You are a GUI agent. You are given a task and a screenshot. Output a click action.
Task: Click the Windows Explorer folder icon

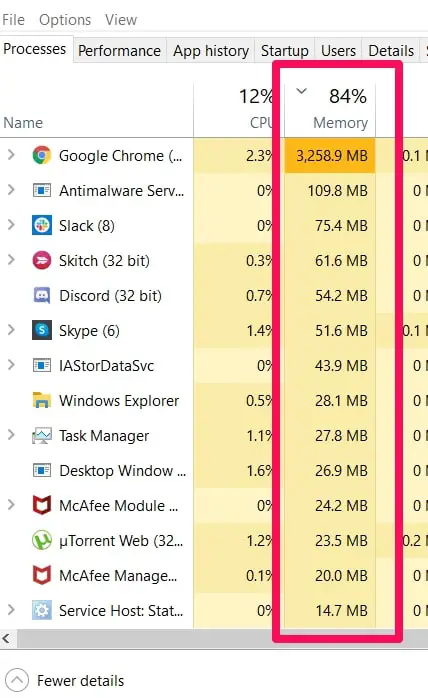pos(42,400)
